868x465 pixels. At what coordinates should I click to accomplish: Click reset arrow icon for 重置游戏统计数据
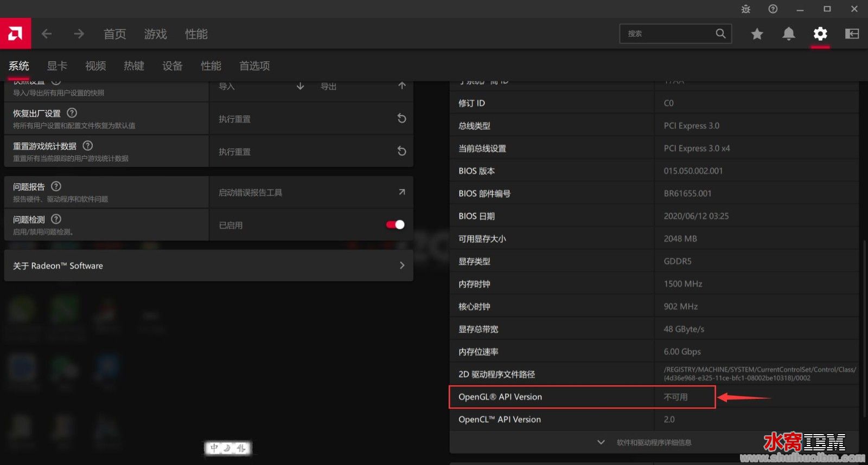point(401,151)
